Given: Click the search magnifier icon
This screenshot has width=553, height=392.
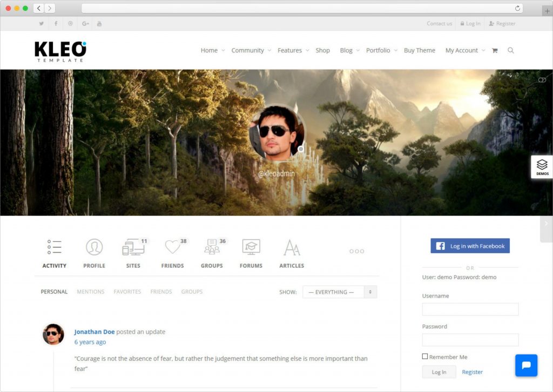Looking at the screenshot, I should (511, 51).
